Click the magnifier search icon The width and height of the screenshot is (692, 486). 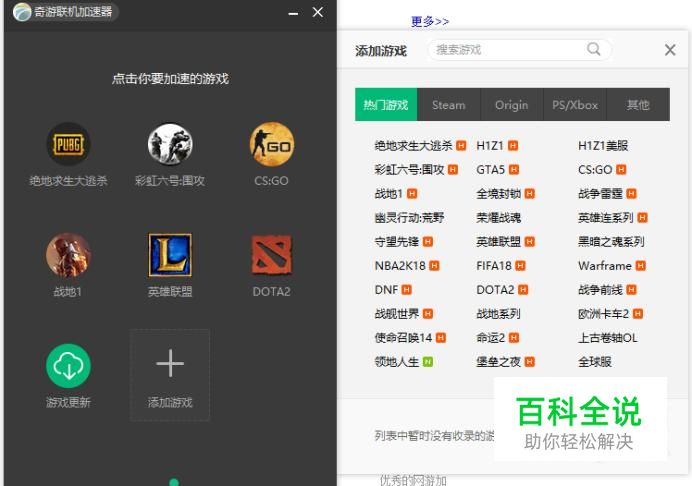594,49
